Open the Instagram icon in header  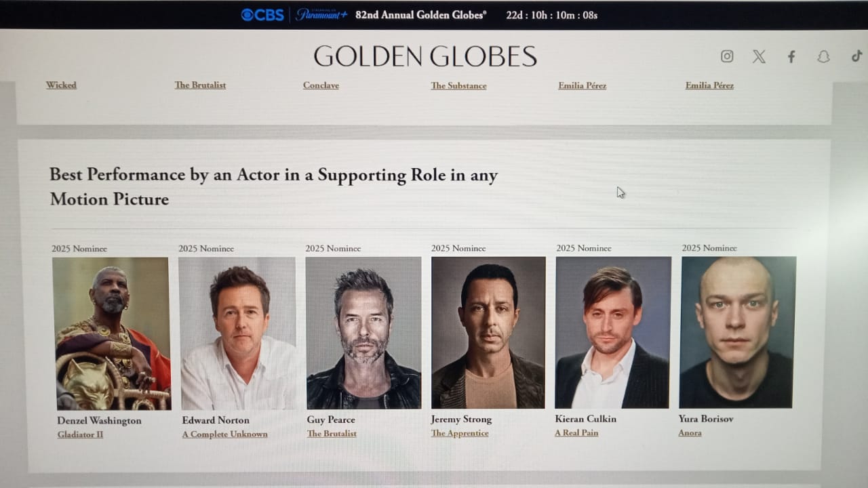click(727, 56)
